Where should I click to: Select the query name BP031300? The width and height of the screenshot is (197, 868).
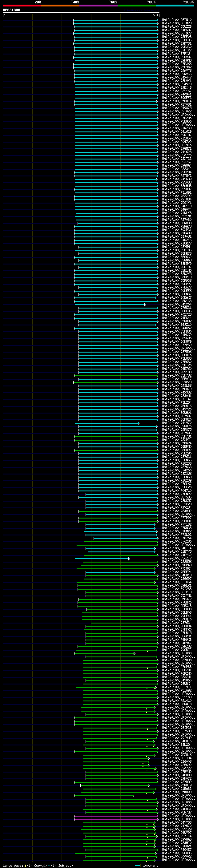11,10
